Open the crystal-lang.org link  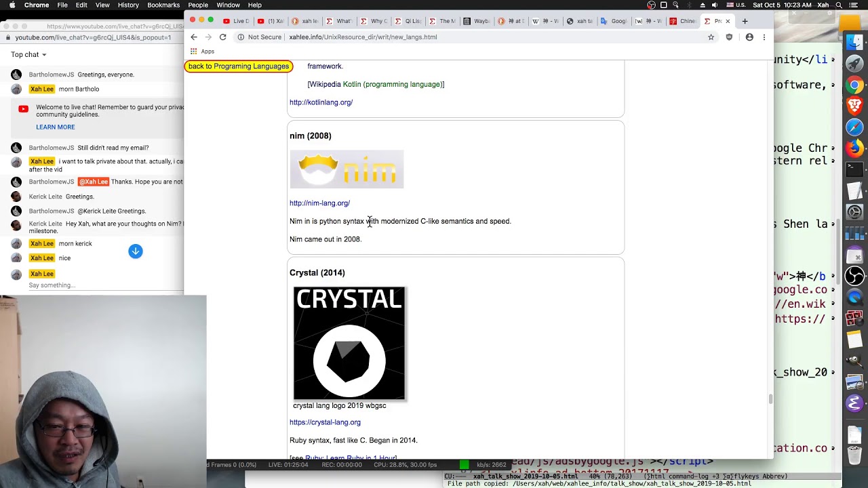click(x=325, y=422)
